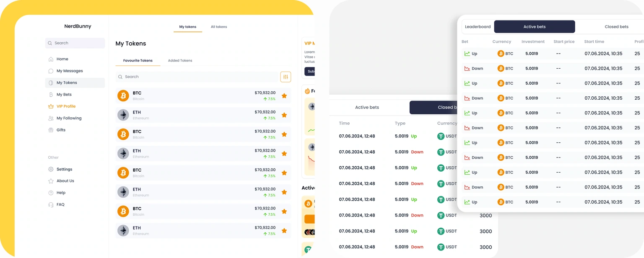Click the Type column header in closed bets

click(400, 123)
